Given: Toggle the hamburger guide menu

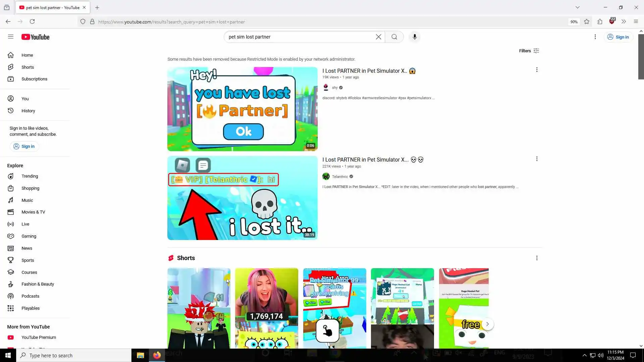Looking at the screenshot, I should click(11, 37).
